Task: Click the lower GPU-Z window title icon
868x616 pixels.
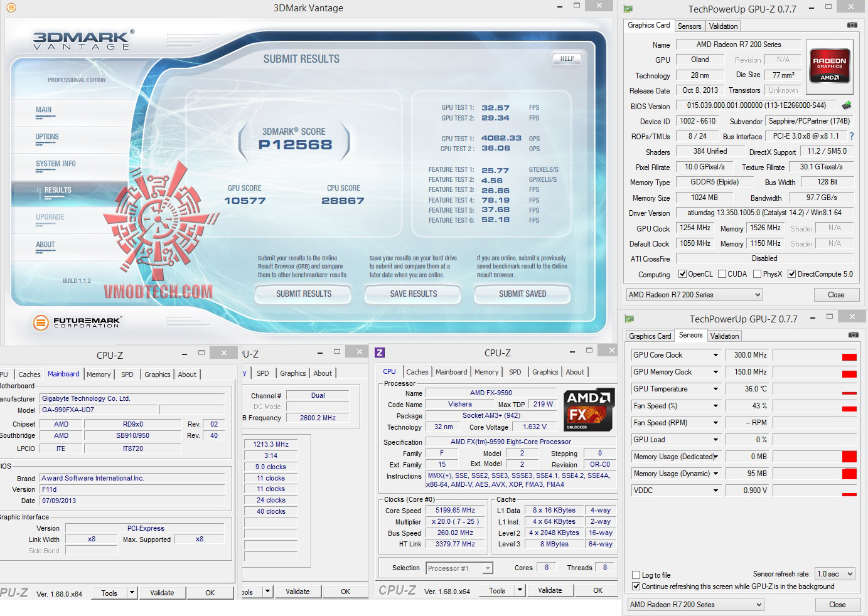Action: point(630,319)
